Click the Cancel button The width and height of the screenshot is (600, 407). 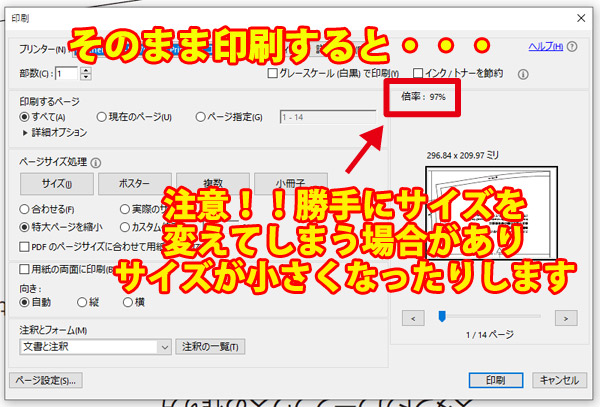(x=559, y=380)
